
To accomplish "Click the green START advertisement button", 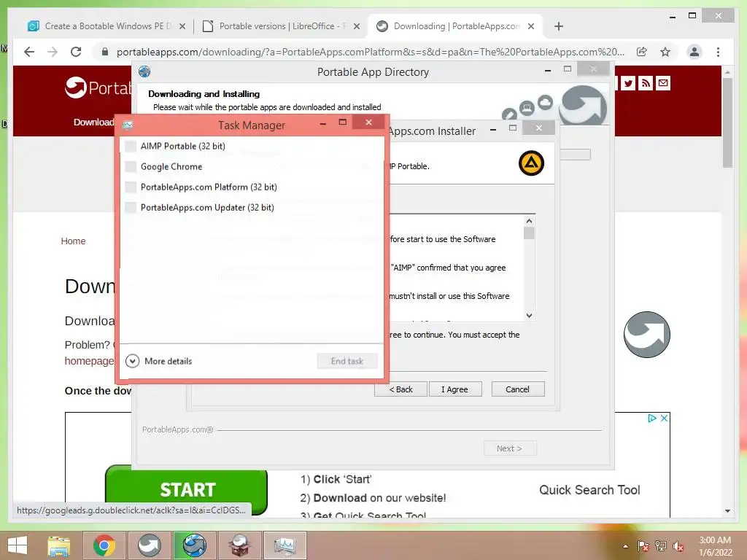I will pyautogui.click(x=186, y=490).
